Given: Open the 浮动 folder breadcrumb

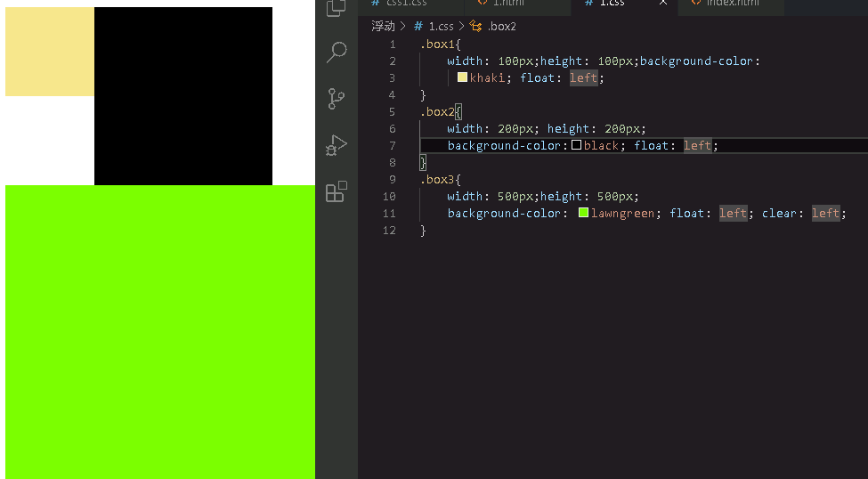Looking at the screenshot, I should pos(383,26).
